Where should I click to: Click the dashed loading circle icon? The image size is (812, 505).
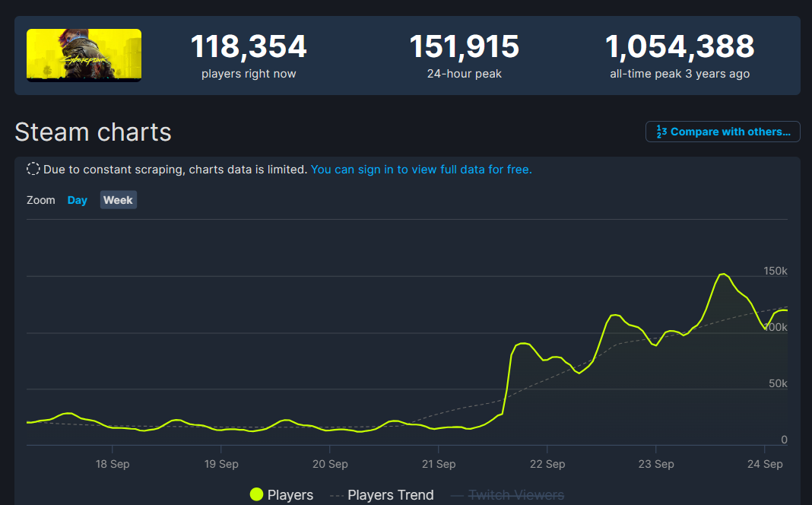[x=33, y=169]
